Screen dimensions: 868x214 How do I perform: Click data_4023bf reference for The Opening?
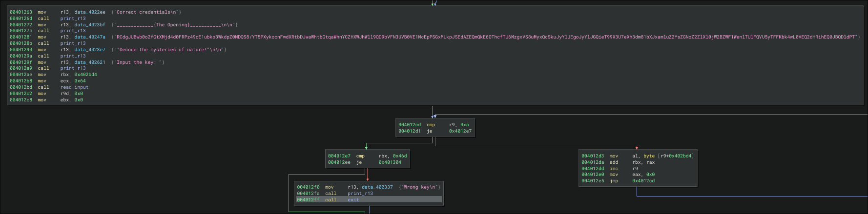[89, 25]
